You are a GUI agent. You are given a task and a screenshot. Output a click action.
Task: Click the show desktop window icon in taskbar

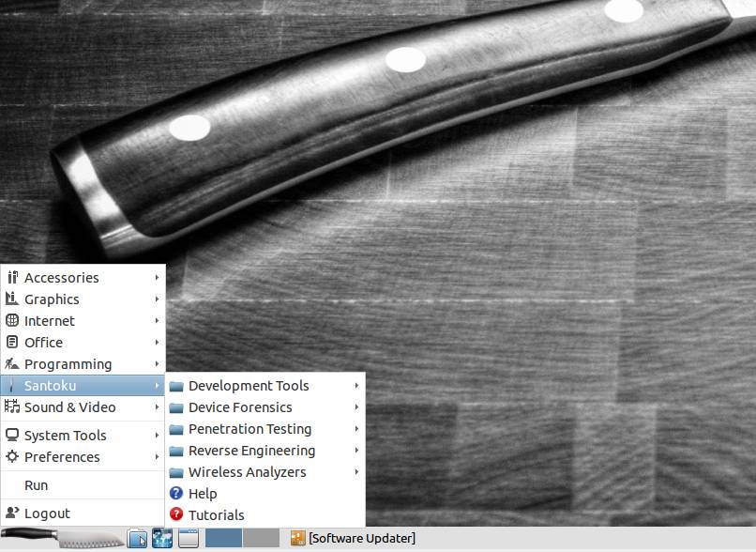point(189,538)
